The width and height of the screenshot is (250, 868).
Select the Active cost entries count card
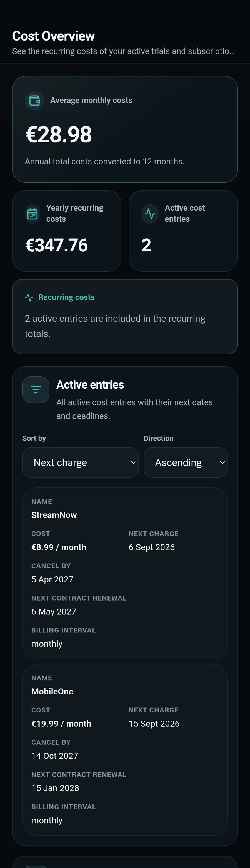click(183, 231)
